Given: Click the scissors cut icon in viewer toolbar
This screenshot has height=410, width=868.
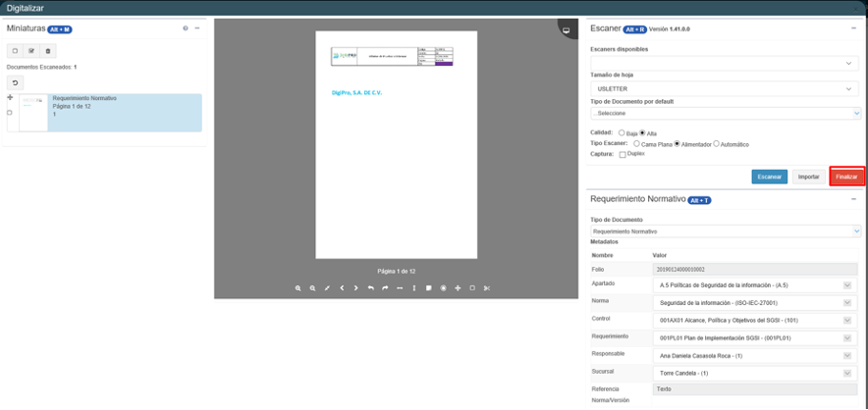Looking at the screenshot, I should coord(486,287).
